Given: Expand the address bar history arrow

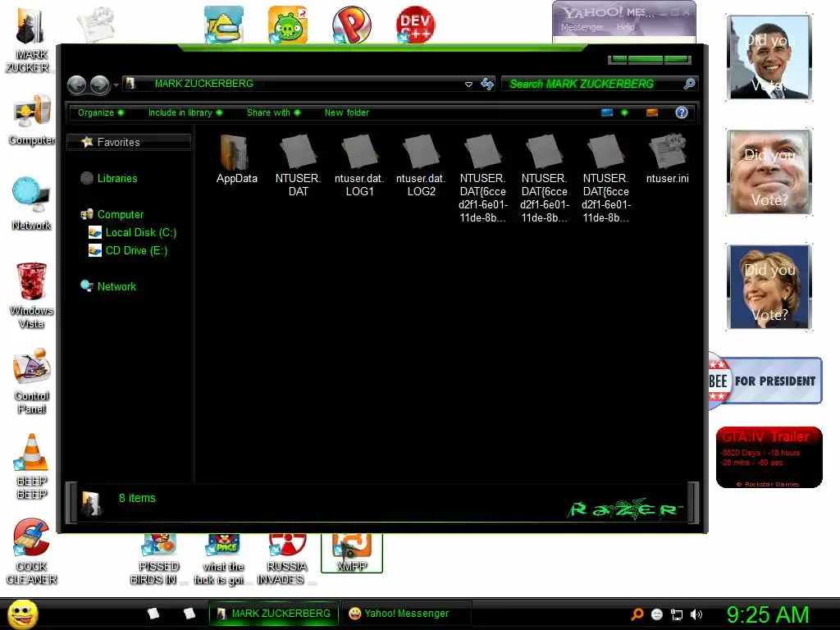Looking at the screenshot, I should coord(468,84).
